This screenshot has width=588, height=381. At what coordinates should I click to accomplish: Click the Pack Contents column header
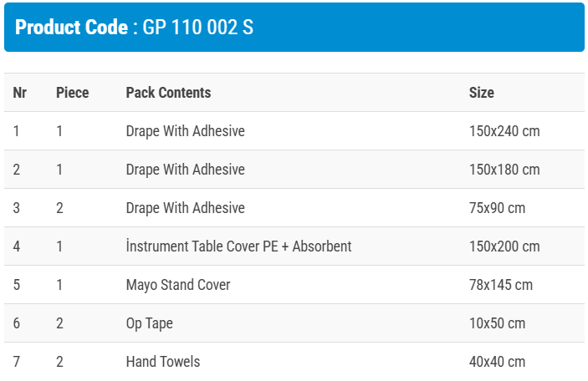pos(168,93)
